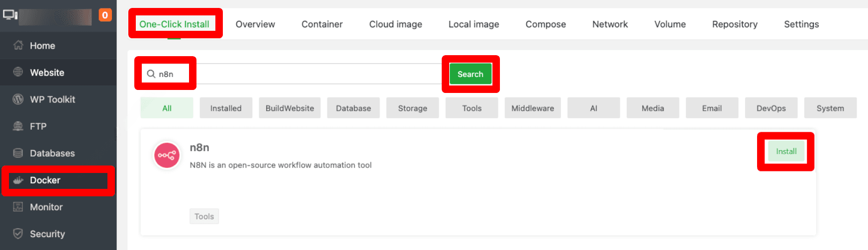The height and width of the screenshot is (250, 868).
Task: Open the Website menu item
Action: tap(58, 73)
